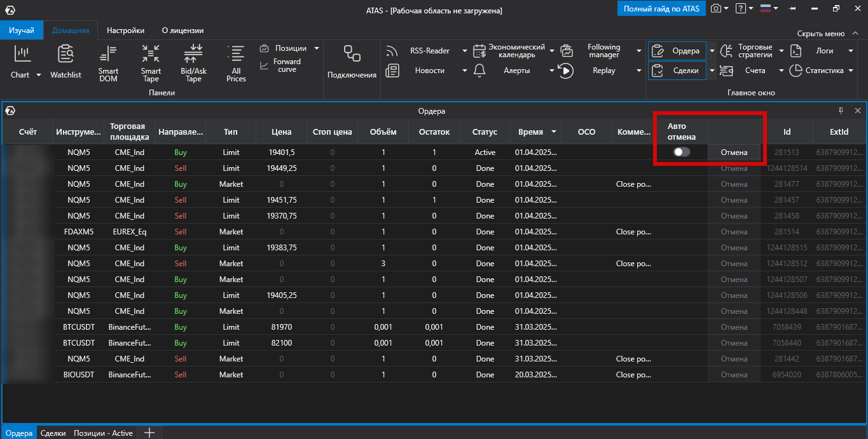The image size is (868, 439).
Task: Expand the Статистика dropdown arrow
Action: tap(850, 71)
